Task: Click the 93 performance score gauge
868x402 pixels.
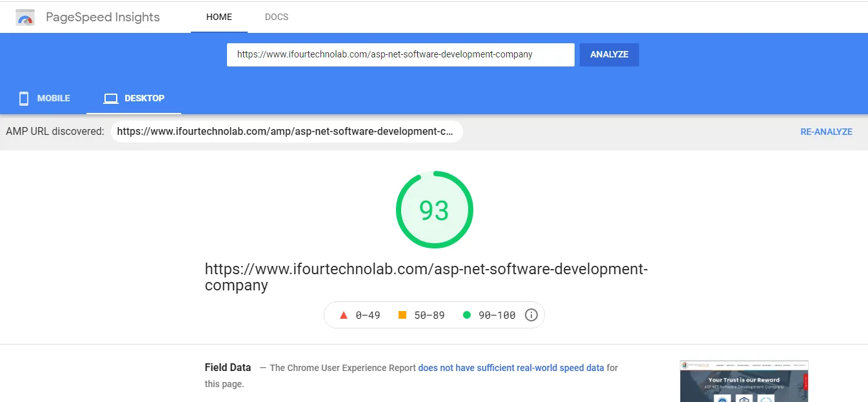Action: click(x=434, y=210)
